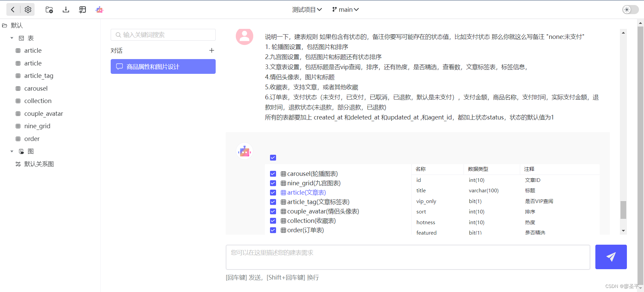
Task: Select the collection table in the tree
Action: pyautogui.click(x=38, y=101)
